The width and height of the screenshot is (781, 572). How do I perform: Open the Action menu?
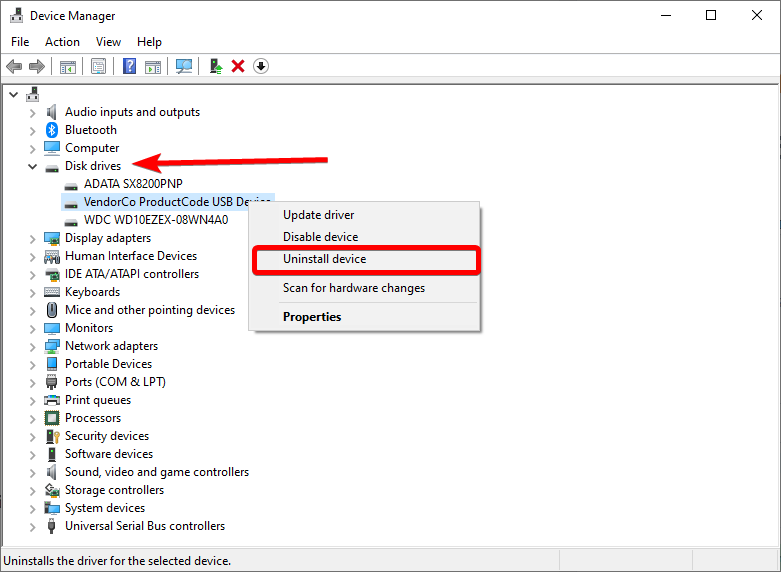[x=62, y=42]
